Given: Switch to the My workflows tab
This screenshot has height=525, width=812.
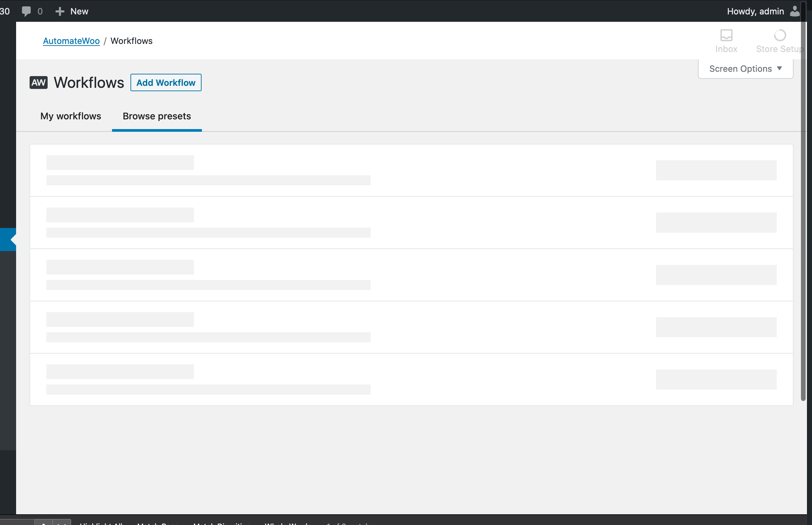Looking at the screenshot, I should [x=70, y=116].
